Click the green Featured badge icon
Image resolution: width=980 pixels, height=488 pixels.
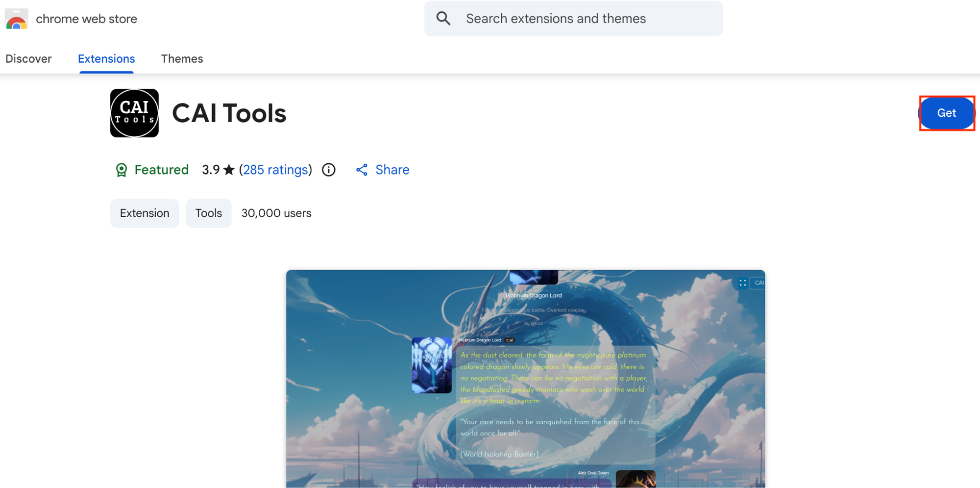pos(121,170)
